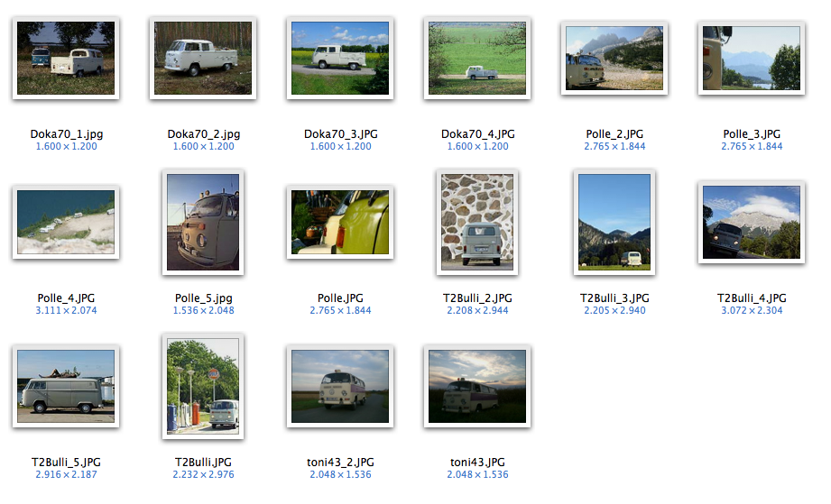Screen dimensions: 831x504
Task: Select the T2Bulli.JPG gas station thumbnail
Action: click(203, 387)
